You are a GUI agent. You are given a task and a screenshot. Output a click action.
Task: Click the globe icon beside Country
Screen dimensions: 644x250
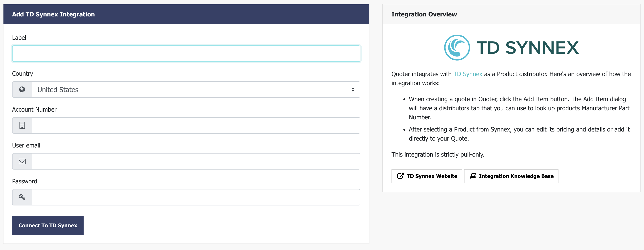[x=22, y=89]
